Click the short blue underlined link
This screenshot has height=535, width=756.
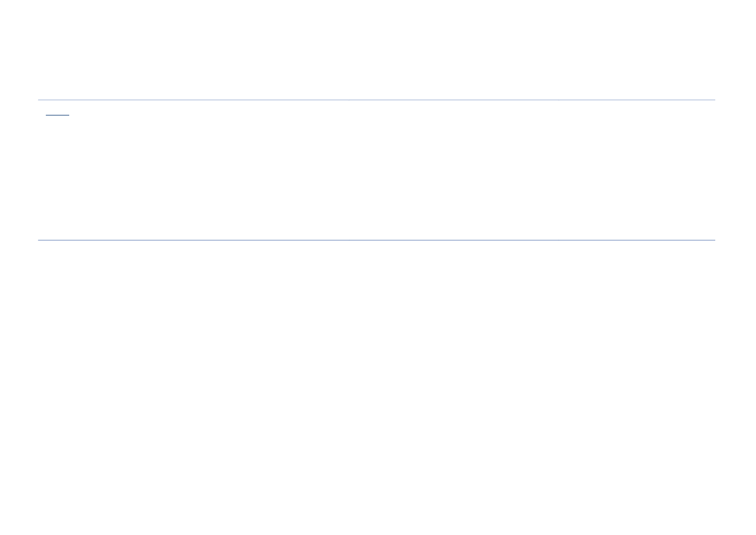(58, 115)
